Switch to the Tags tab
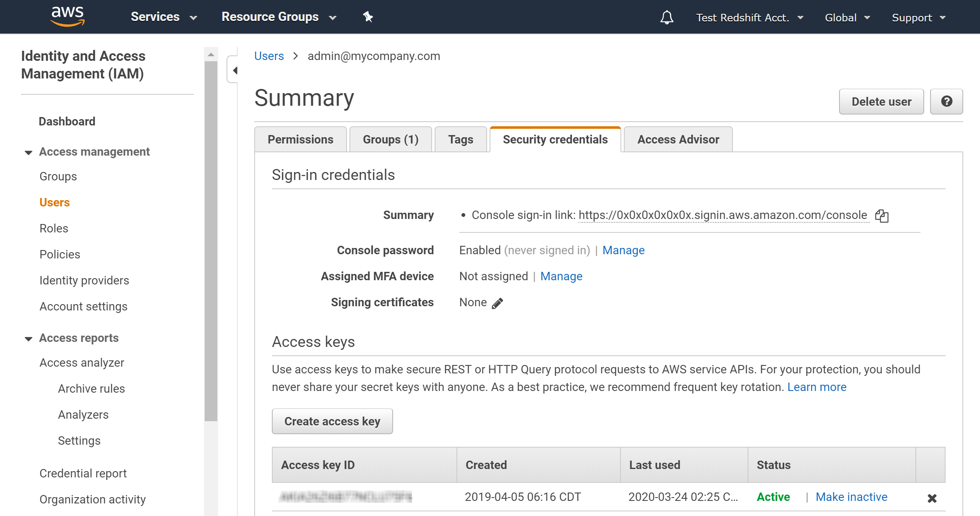Screen dimensions: 980x516 coord(461,139)
